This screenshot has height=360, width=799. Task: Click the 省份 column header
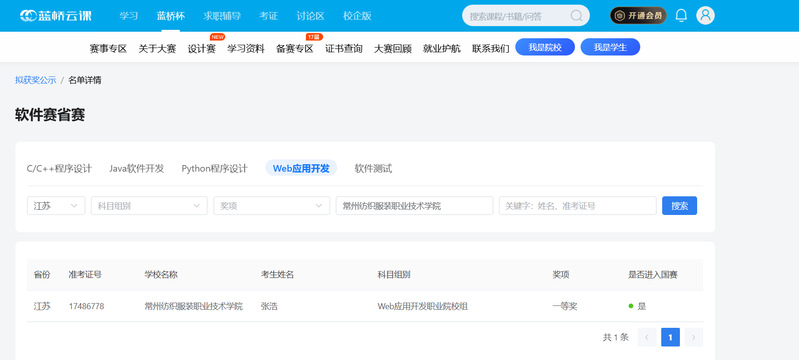coord(42,275)
